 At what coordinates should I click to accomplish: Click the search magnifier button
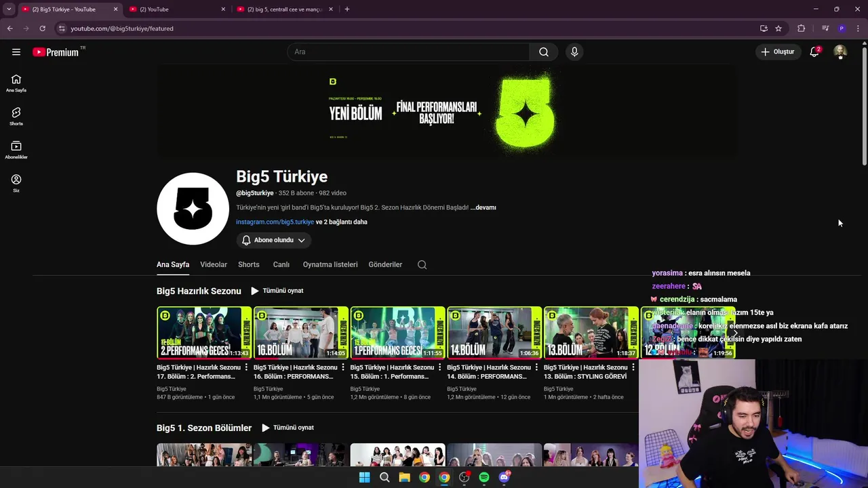pos(544,52)
